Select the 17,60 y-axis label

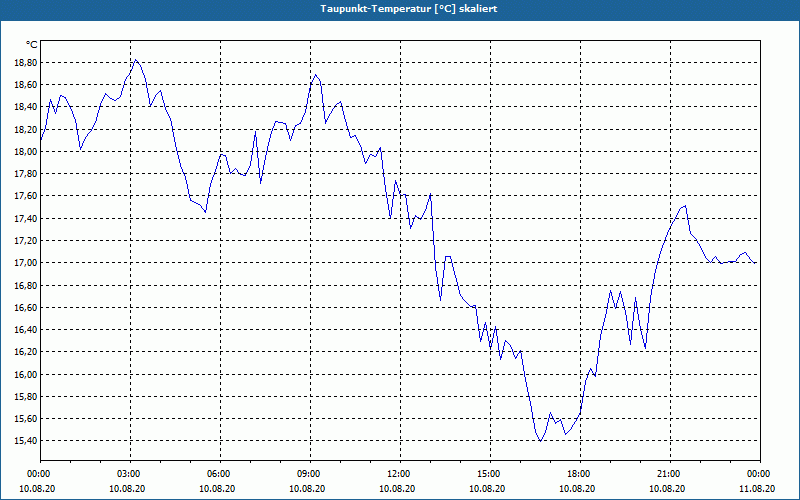coord(25,196)
